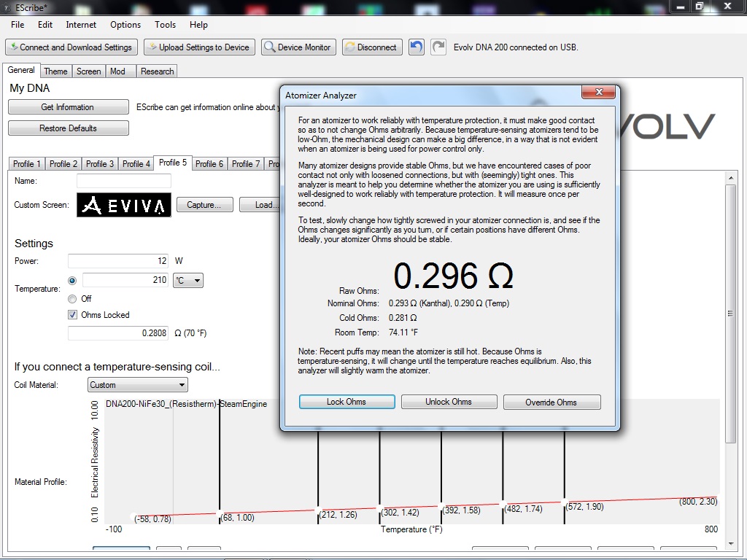Click the redo arrow icon in toolbar
The width and height of the screenshot is (747, 560).
[438, 47]
